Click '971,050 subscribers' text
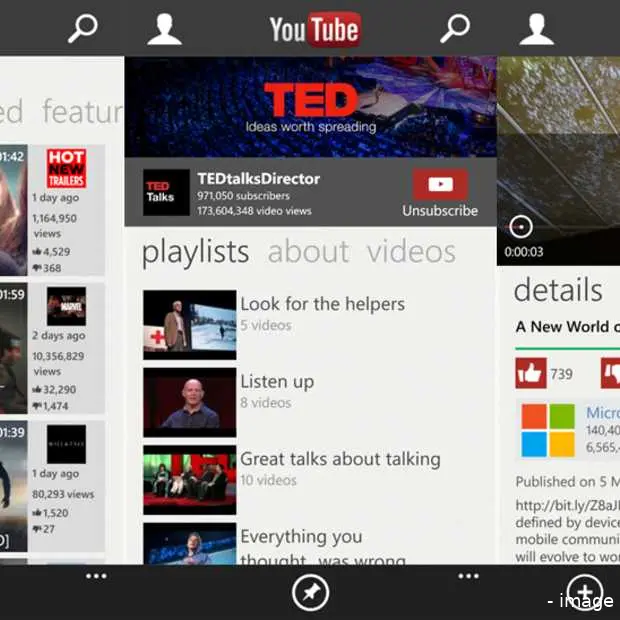Image resolution: width=620 pixels, height=620 pixels. pyautogui.click(x=244, y=196)
